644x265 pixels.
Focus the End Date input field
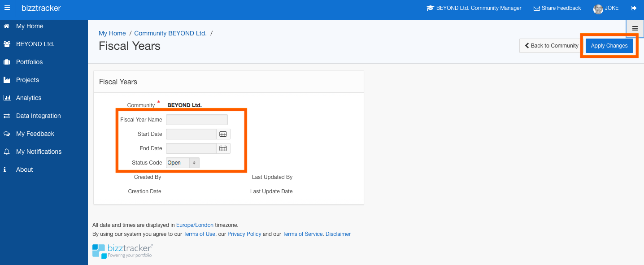tap(191, 148)
